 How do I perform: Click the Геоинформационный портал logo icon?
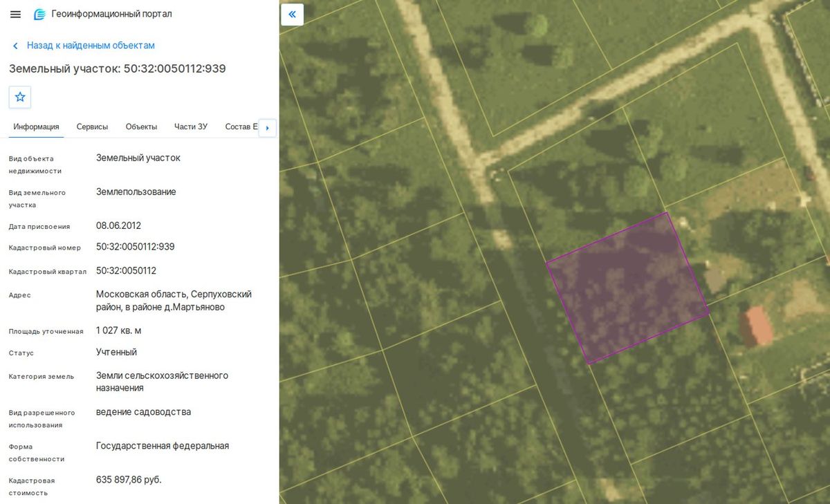[x=39, y=15]
